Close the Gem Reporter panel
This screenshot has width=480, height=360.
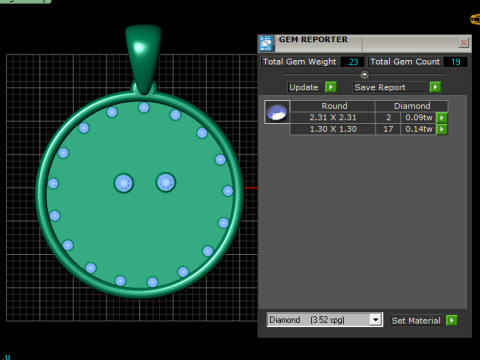click(463, 42)
